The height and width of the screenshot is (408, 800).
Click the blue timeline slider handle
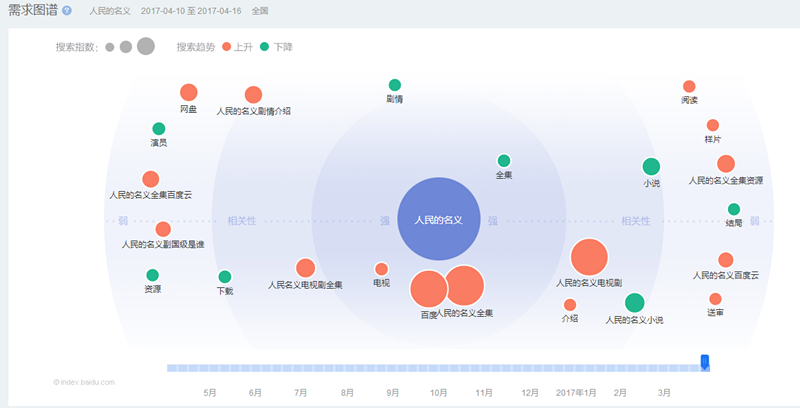705,362
